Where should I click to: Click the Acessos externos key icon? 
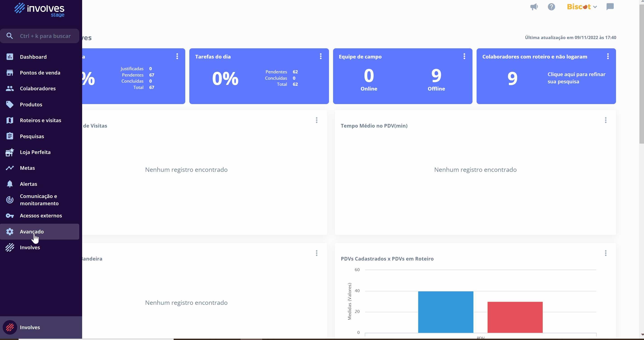coord(10,216)
